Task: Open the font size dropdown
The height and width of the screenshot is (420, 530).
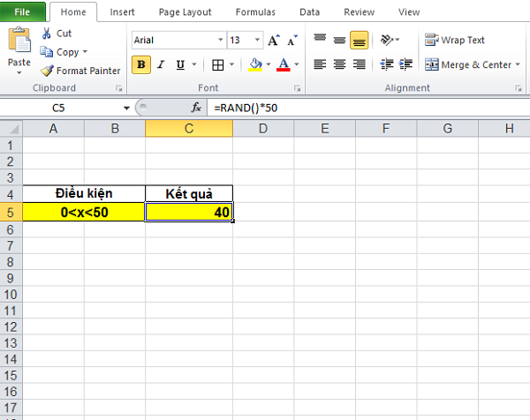Action: 257,41
